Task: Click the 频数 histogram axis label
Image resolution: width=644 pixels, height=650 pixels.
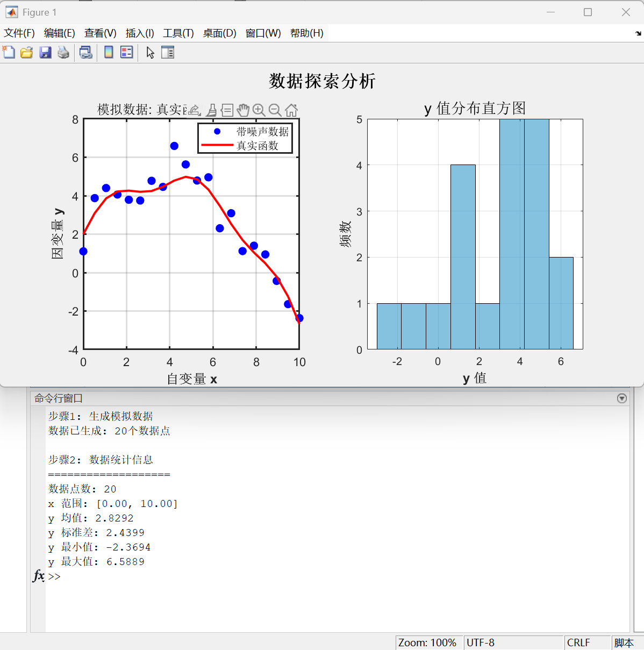Action: click(346, 234)
